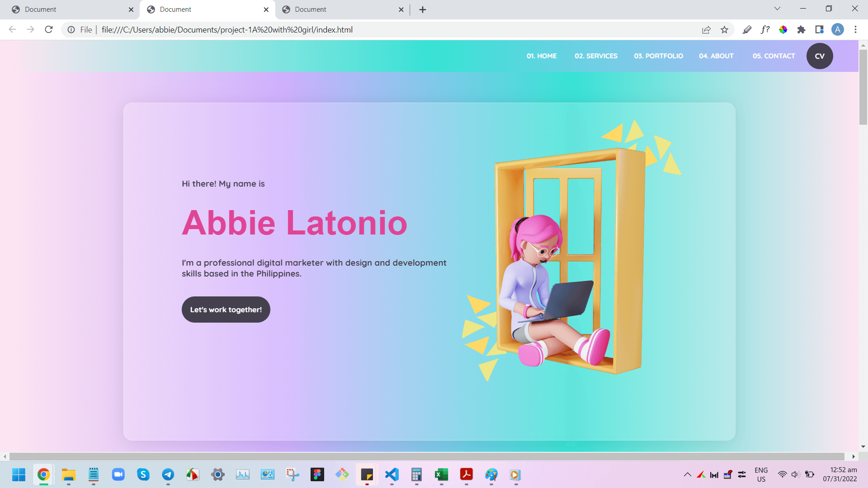Bookmark this page with star icon
This screenshot has height=488, width=868.
click(724, 30)
